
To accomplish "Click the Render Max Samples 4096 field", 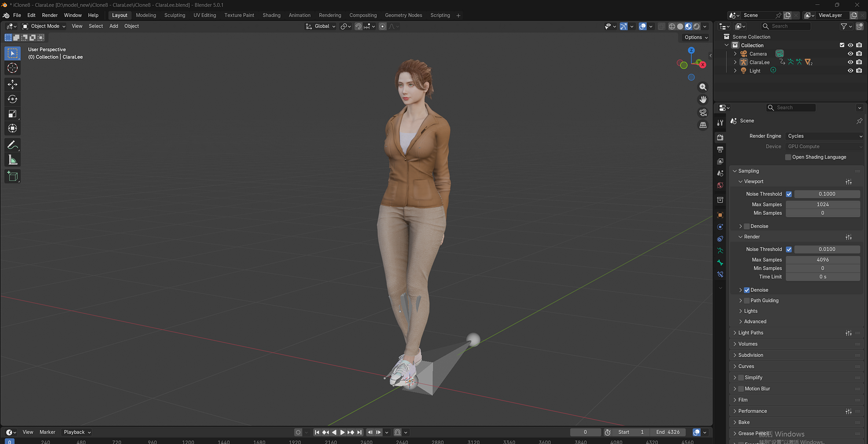I will pyautogui.click(x=823, y=260).
